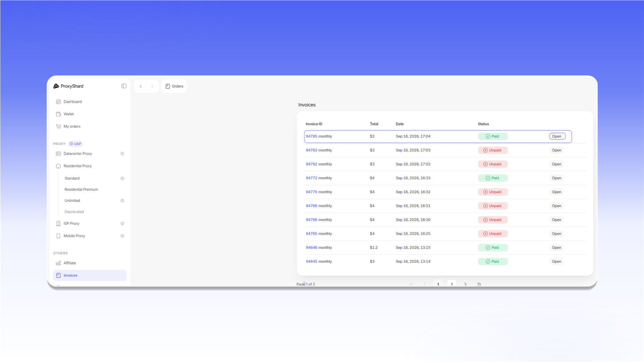Select Residential Premium plan

[x=81, y=189]
